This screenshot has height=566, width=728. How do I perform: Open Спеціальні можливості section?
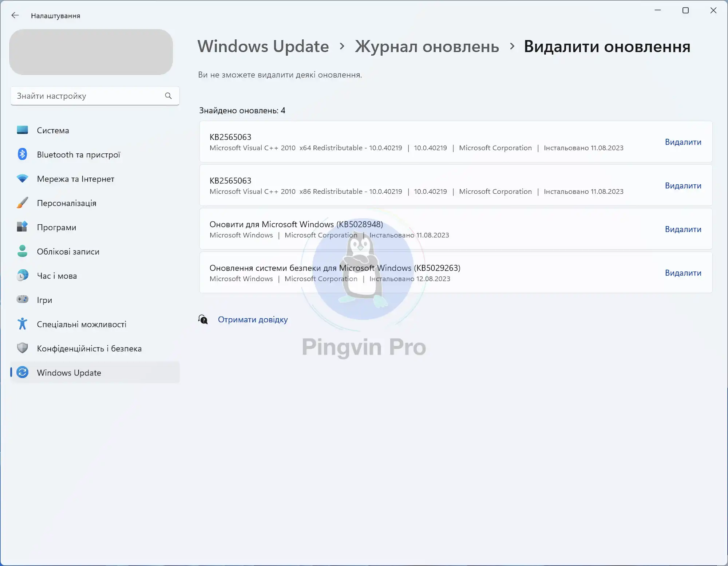coord(95,324)
